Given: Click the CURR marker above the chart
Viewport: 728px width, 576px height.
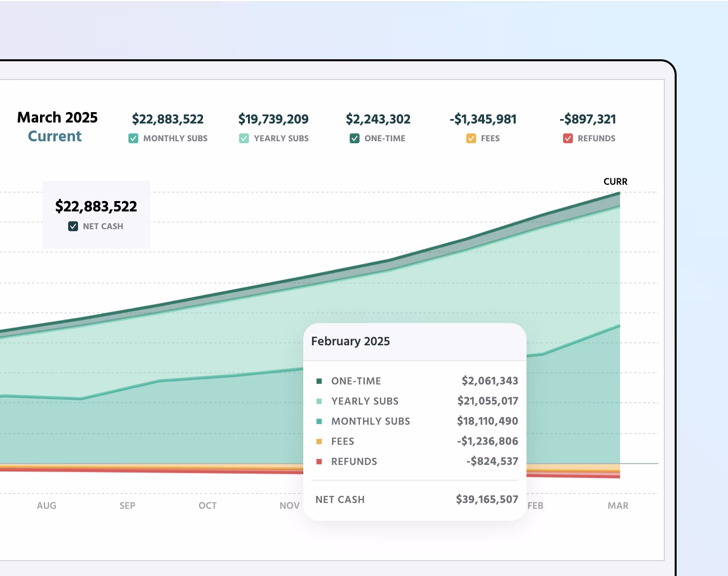Looking at the screenshot, I should tap(616, 181).
